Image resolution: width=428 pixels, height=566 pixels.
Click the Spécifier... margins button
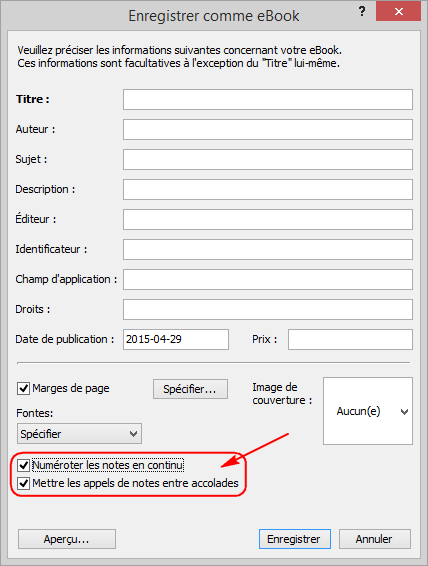pos(190,389)
